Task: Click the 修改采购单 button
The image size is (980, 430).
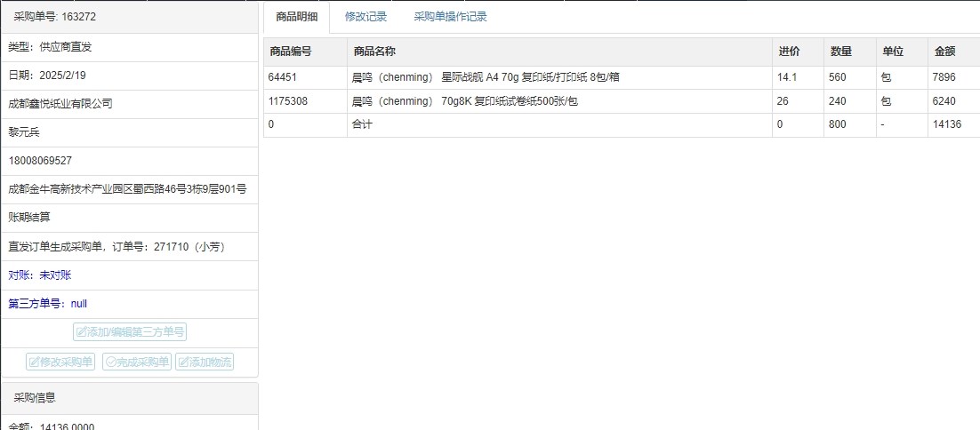Action: [x=60, y=362]
